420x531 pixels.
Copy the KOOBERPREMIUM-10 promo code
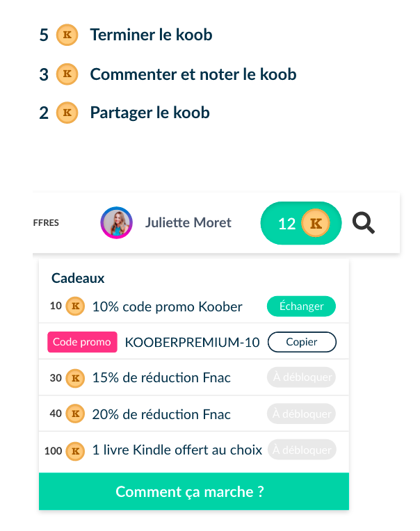302,342
